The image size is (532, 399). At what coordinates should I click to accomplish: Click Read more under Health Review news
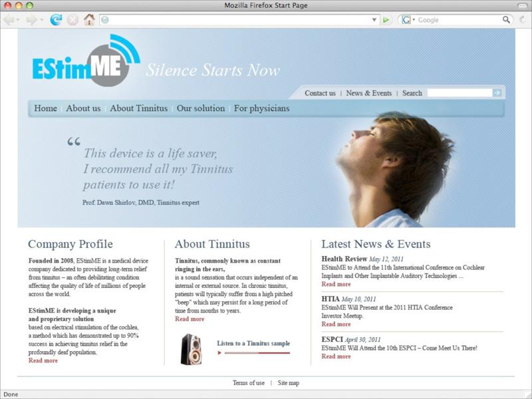336,284
